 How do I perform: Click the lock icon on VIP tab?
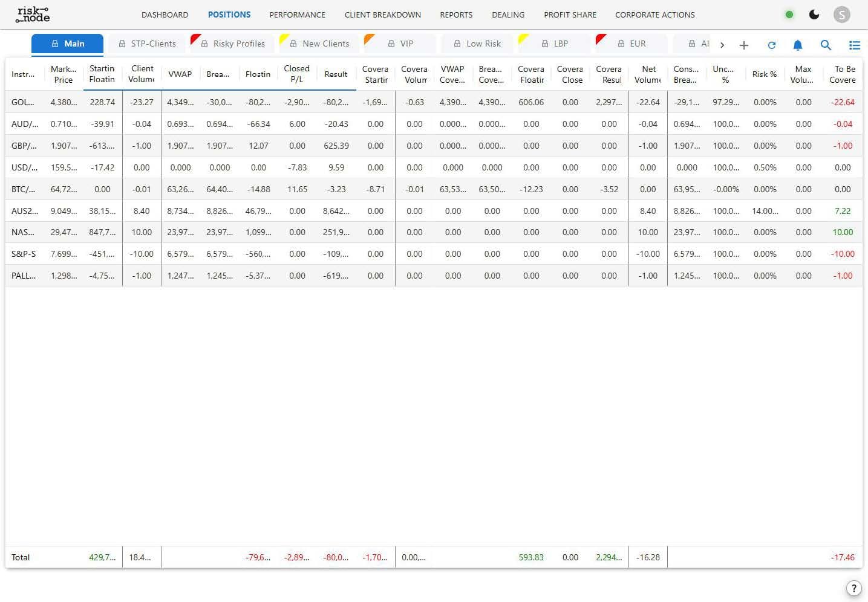tap(391, 44)
